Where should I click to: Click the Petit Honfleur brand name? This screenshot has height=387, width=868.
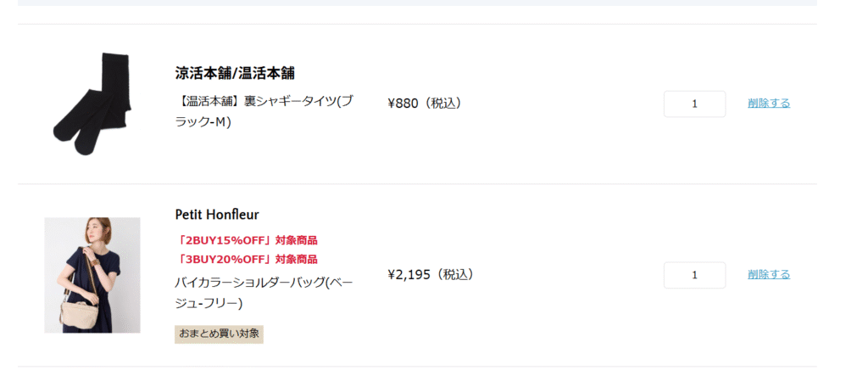(x=217, y=214)
